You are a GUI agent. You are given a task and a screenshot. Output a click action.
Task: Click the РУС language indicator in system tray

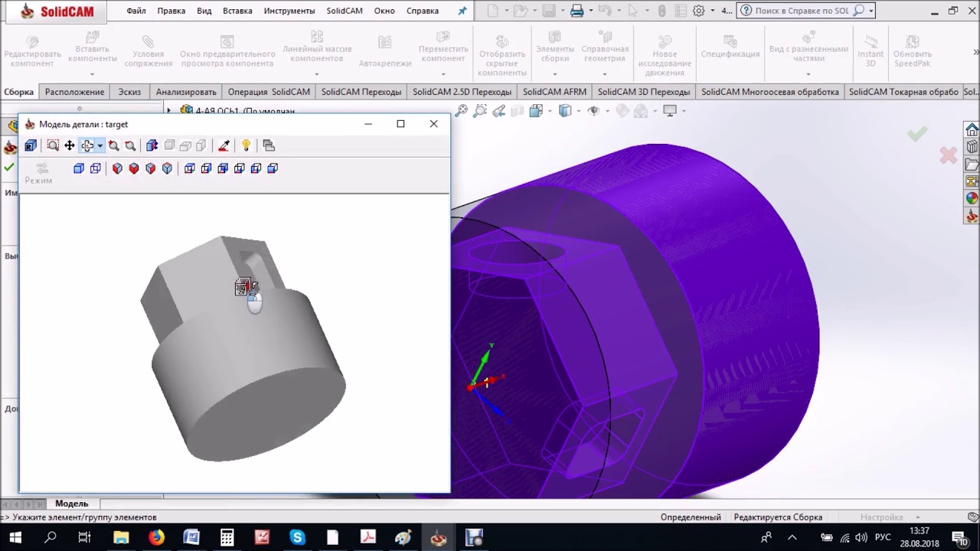pos(883,538)
